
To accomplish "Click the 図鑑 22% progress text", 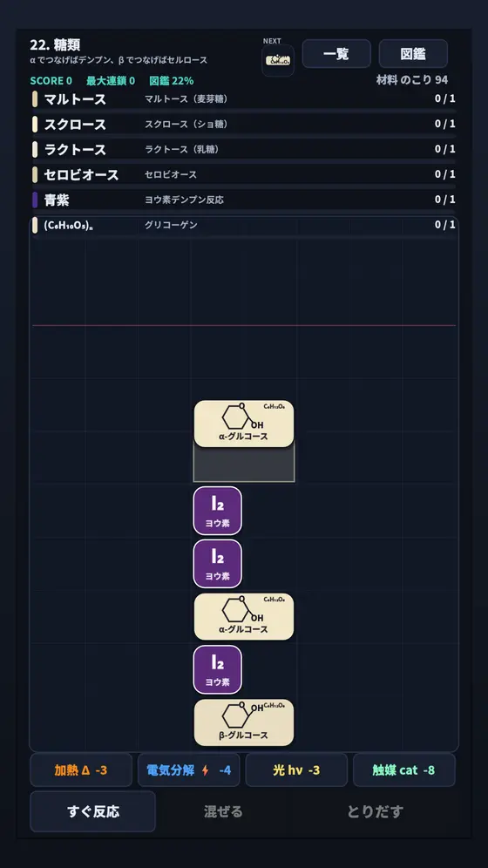I will tap(172, 81).
